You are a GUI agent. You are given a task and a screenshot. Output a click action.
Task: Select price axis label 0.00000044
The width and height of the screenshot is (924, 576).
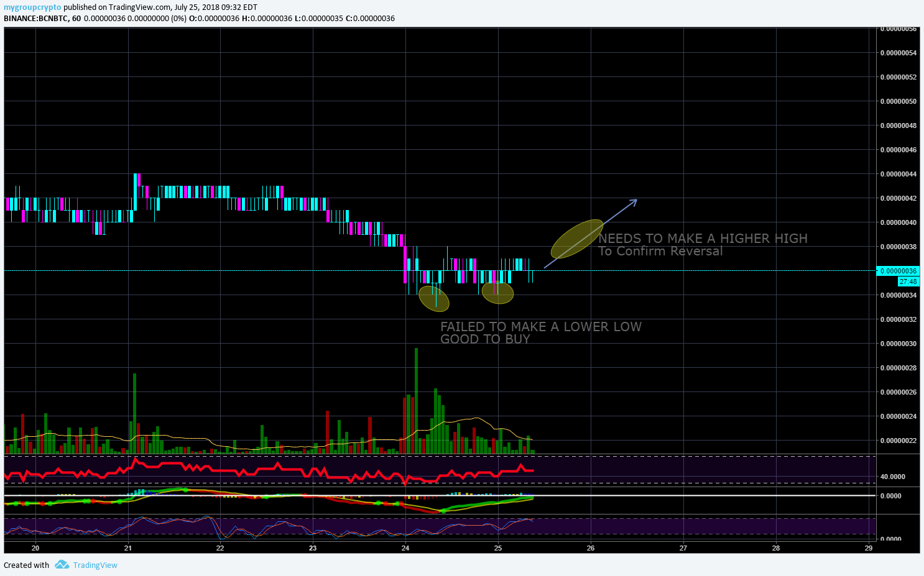click(898, 174)
